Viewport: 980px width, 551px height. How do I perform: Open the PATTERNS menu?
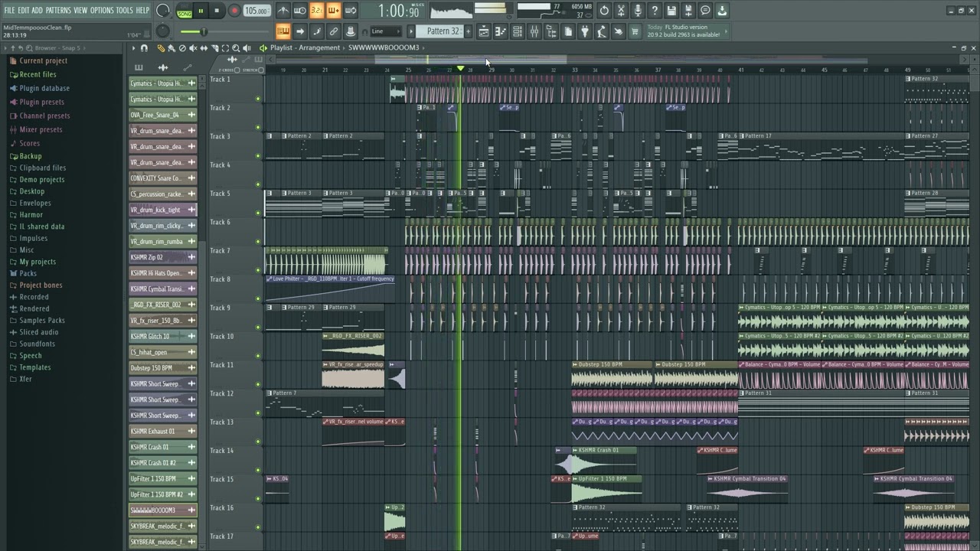58,11
